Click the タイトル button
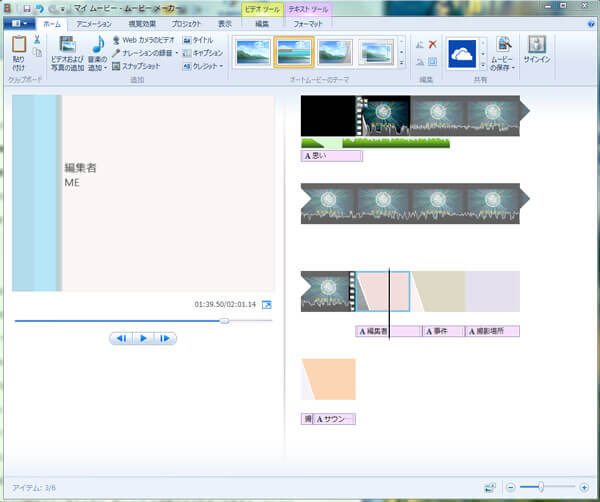600x502 pixels. 198,40
